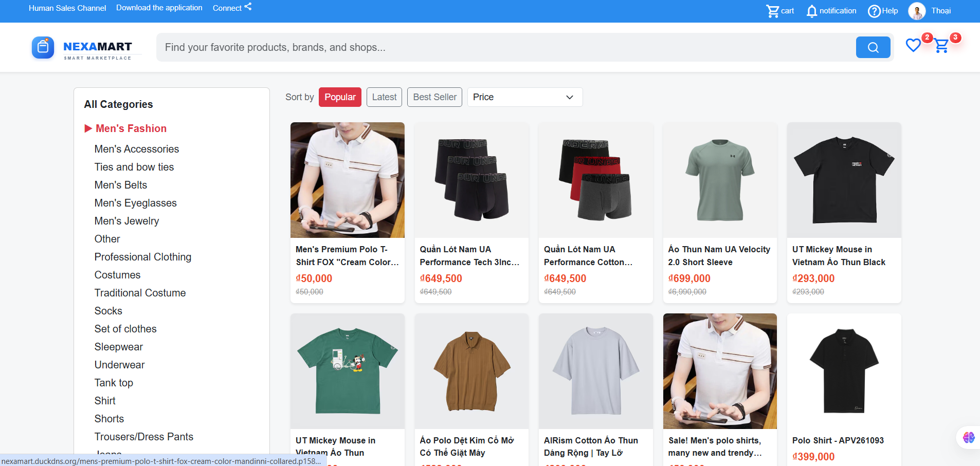Select Men's Accessories category
980x466 pixels.
(137, 149)
